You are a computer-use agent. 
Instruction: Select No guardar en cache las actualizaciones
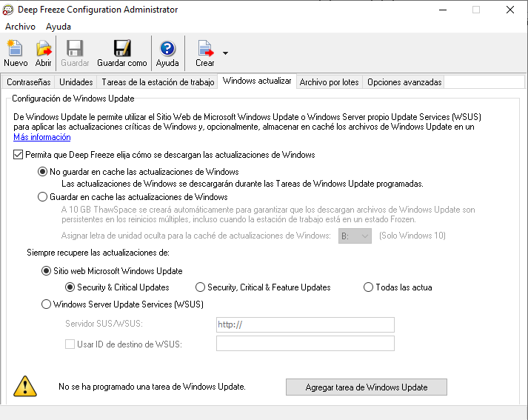pos(42,172)
